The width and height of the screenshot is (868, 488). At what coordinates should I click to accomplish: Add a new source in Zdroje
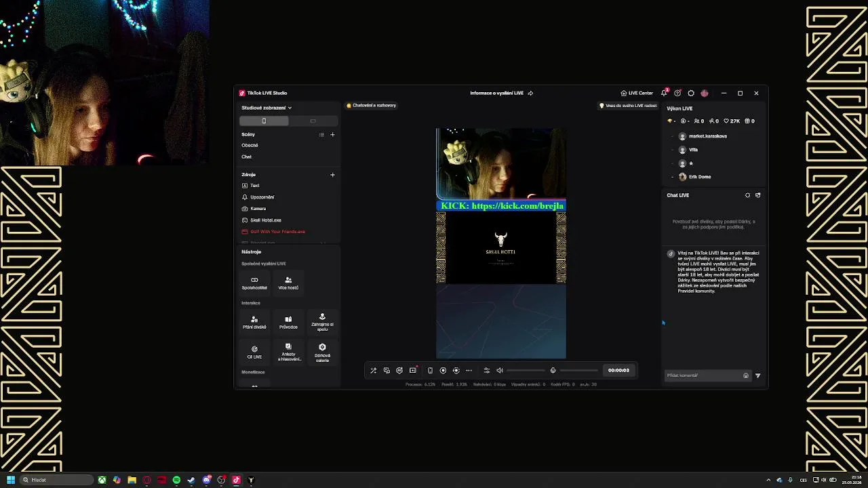[332, 175]
